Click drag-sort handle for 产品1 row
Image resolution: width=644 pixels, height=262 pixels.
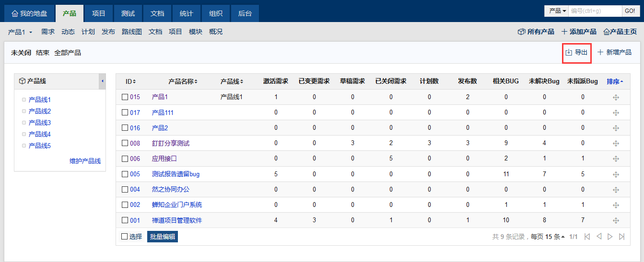tap(616, 97)
